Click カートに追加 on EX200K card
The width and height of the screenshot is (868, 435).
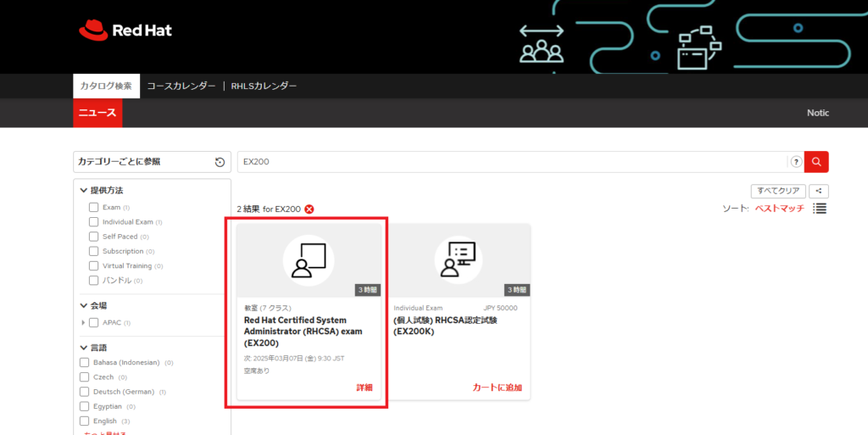click(497, 388)
